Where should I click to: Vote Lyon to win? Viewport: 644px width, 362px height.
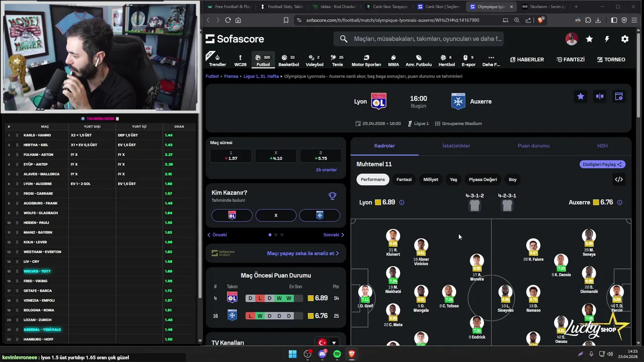coord(232,215)
